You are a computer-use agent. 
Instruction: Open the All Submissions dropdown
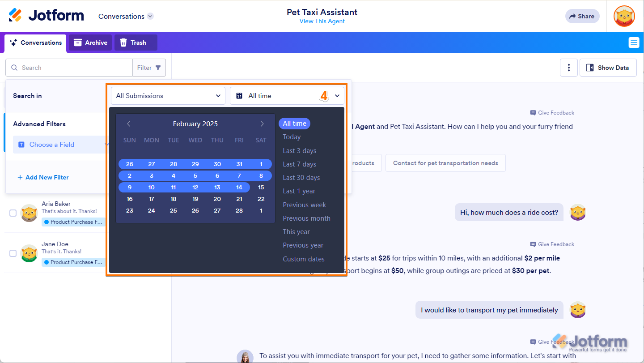coord(168,96)
